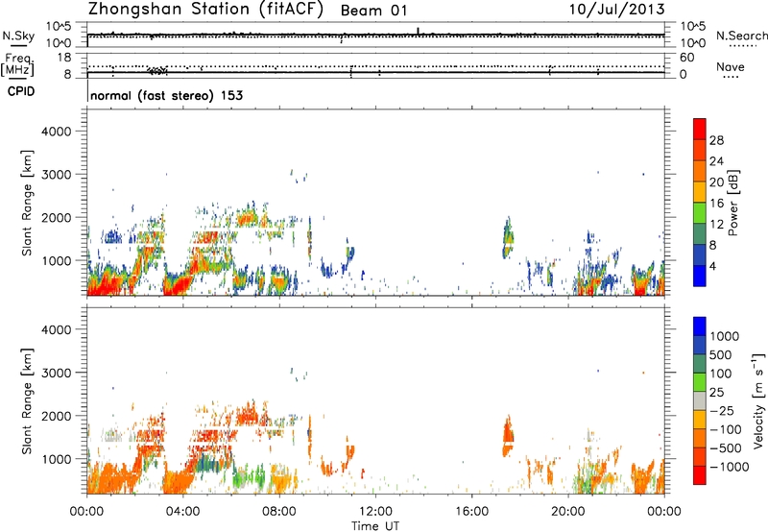The width and height of the screenshot is (768, 532).
Task: Click the red top segment of Power colorbar
Action: click(x=700, y=129)
